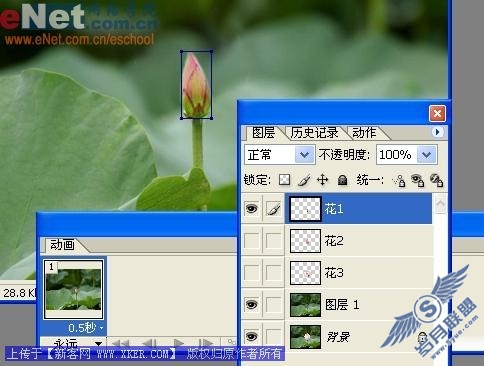This screenshot has width=484, height=366.
Task: Click the play animation button
Action: pyautogui.click(x=178, y=343)
